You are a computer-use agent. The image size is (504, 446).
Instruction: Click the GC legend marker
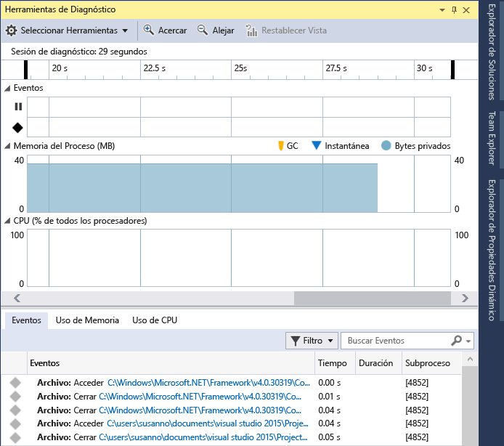coord(281,146)
